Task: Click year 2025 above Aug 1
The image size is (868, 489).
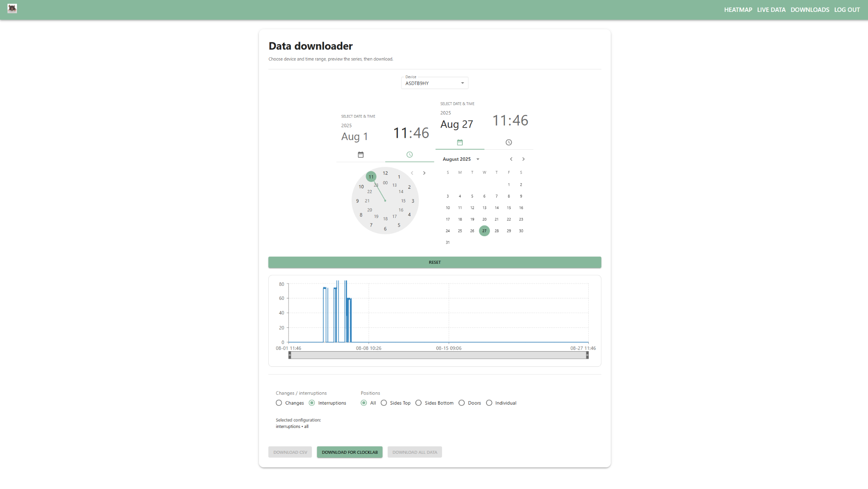Action: point(346,126)
